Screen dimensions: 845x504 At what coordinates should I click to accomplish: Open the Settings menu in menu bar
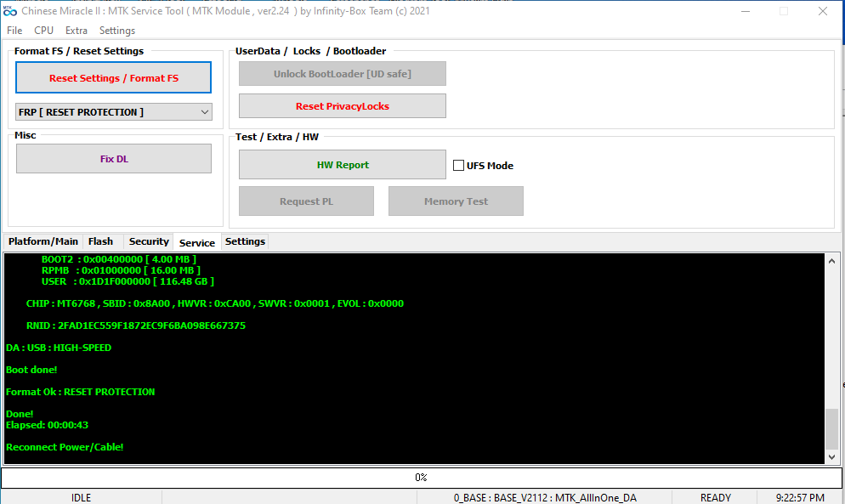[x=117, y=31]
